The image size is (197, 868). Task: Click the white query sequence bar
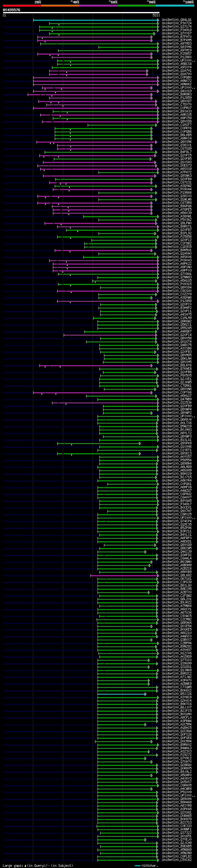coord(81,13)
